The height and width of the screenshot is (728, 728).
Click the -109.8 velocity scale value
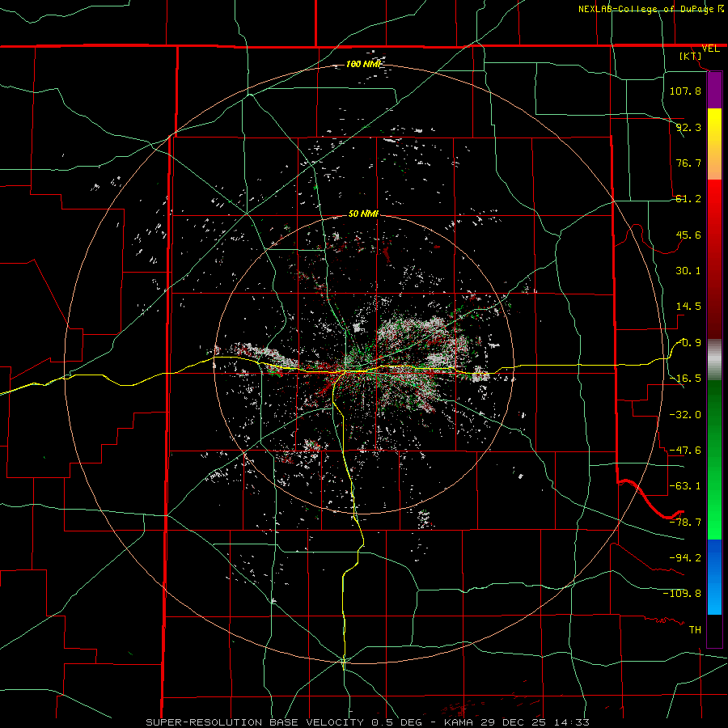coord(682,594)
